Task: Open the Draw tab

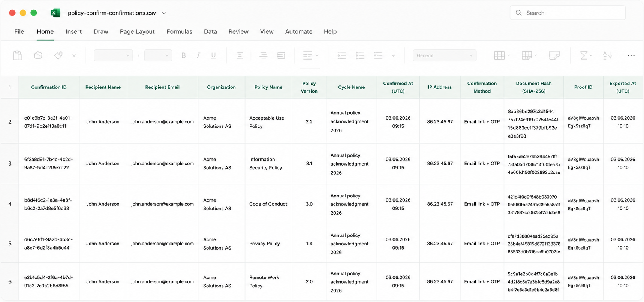Action: pos(101,31)
